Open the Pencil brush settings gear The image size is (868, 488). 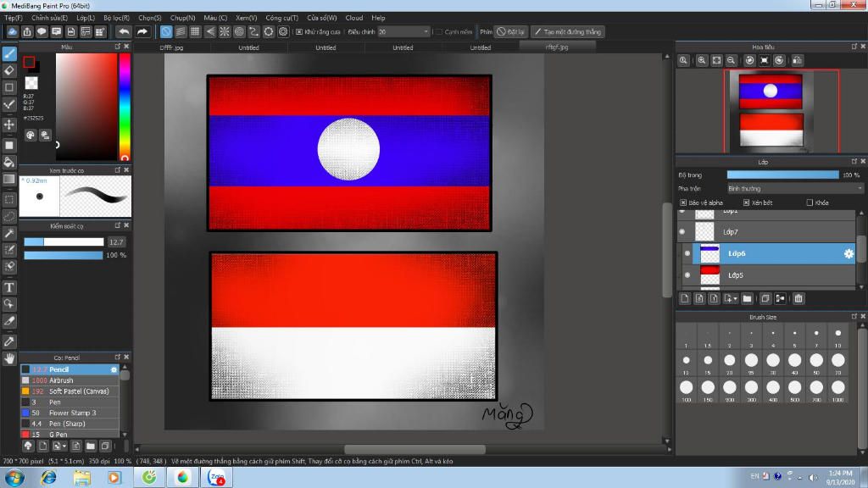tap(114, 369)
